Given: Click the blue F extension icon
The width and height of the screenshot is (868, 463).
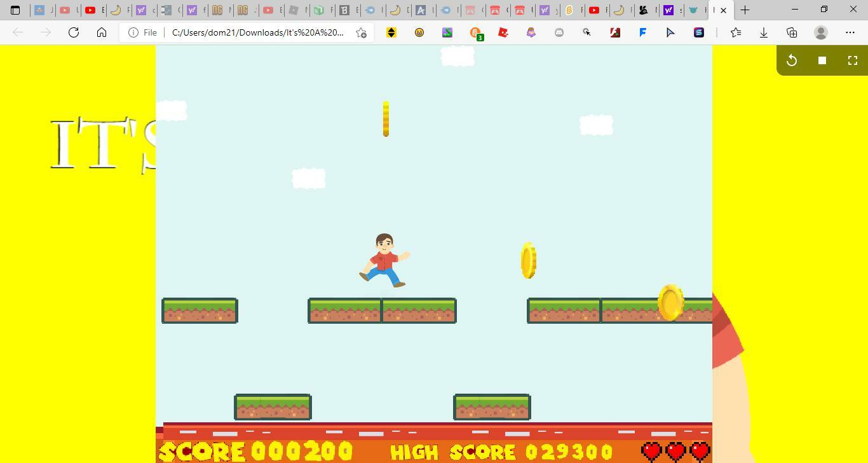Looking at the screenshot, I should point(643,32).
